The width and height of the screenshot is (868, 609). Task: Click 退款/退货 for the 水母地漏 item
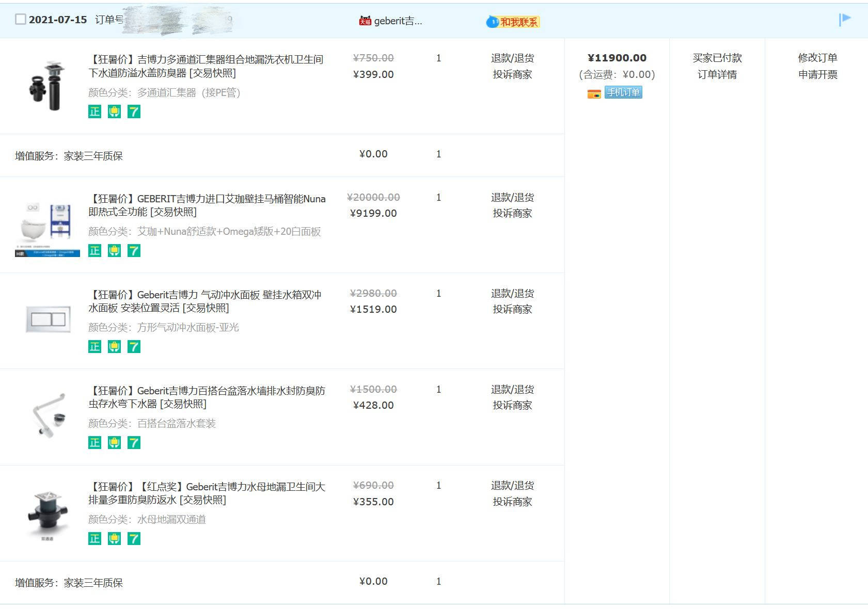point(512,486)
